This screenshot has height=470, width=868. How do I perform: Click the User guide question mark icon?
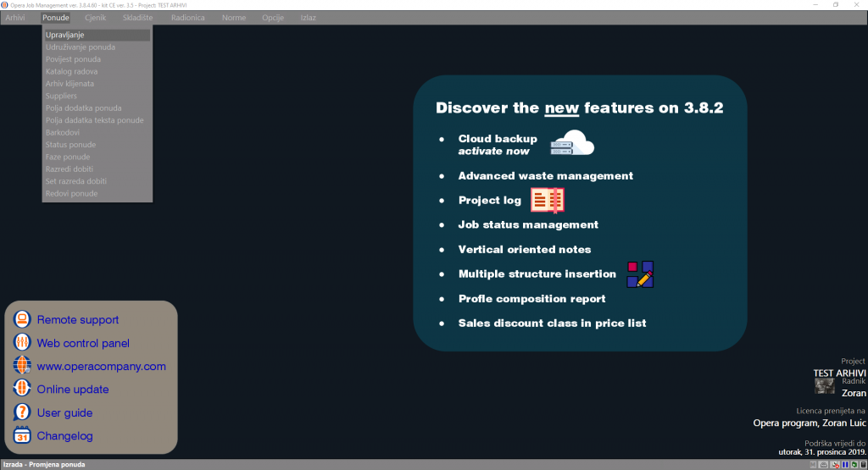23,412
